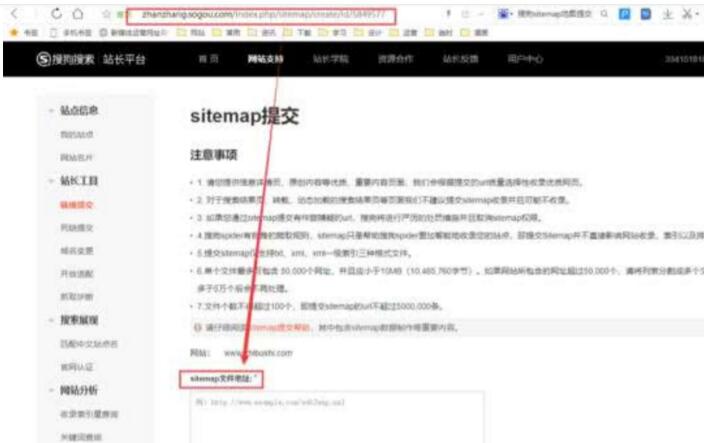Open the 学习 bookmark folder

pos(333,33)
